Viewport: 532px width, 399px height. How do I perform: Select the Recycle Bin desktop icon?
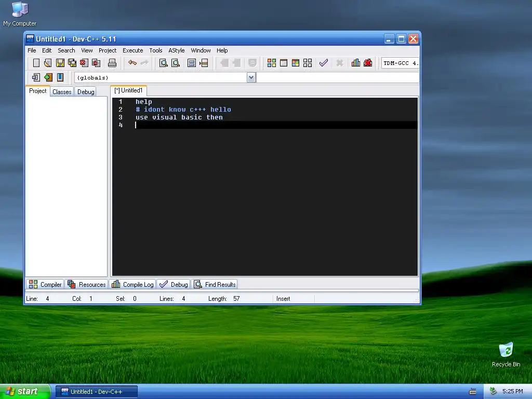[x=506, y=355]
